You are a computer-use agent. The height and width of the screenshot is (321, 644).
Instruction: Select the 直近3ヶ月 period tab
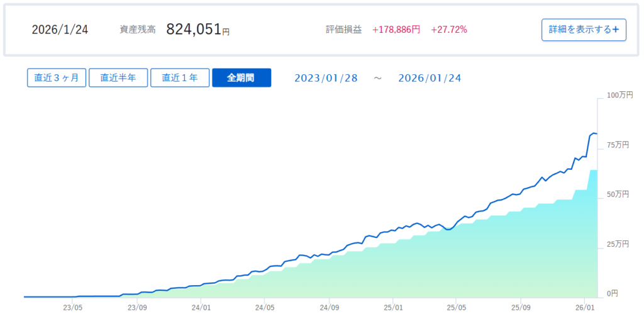[57, 77]
